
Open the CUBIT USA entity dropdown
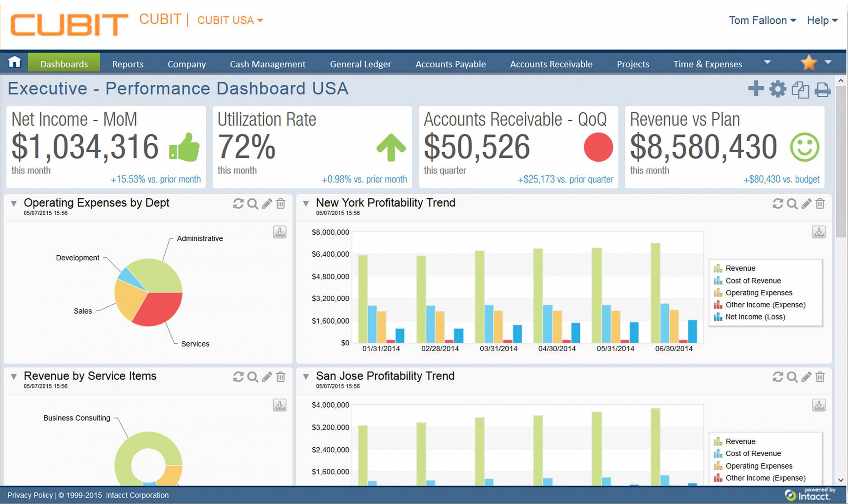click(x=230, y=21)
